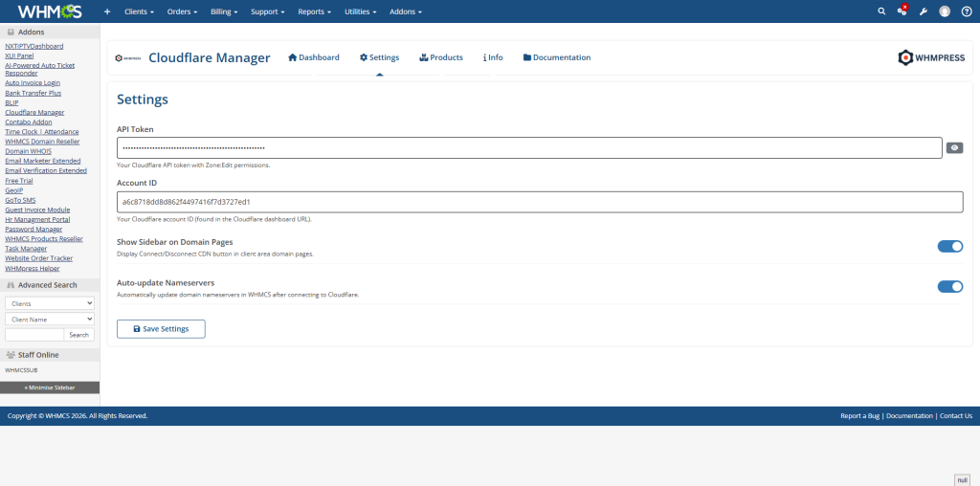The width and height of the screenshot is (980, 486).
Task: Open the user avatar icon
Action: [945, 11]
